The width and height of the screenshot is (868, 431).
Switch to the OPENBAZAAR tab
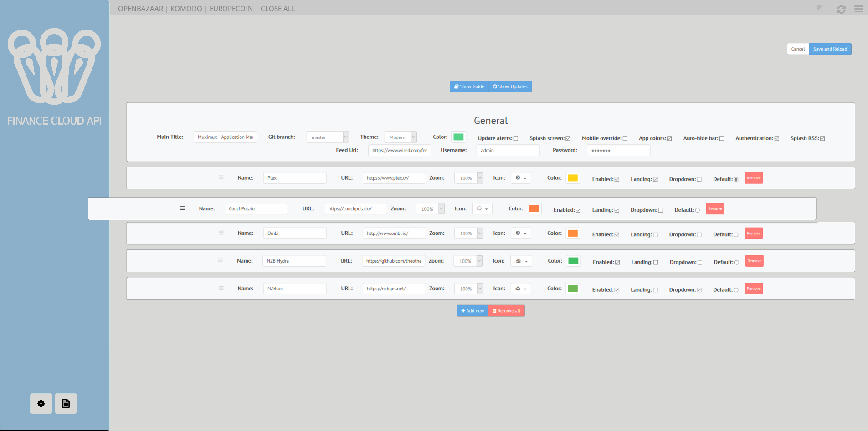(140, 9)
